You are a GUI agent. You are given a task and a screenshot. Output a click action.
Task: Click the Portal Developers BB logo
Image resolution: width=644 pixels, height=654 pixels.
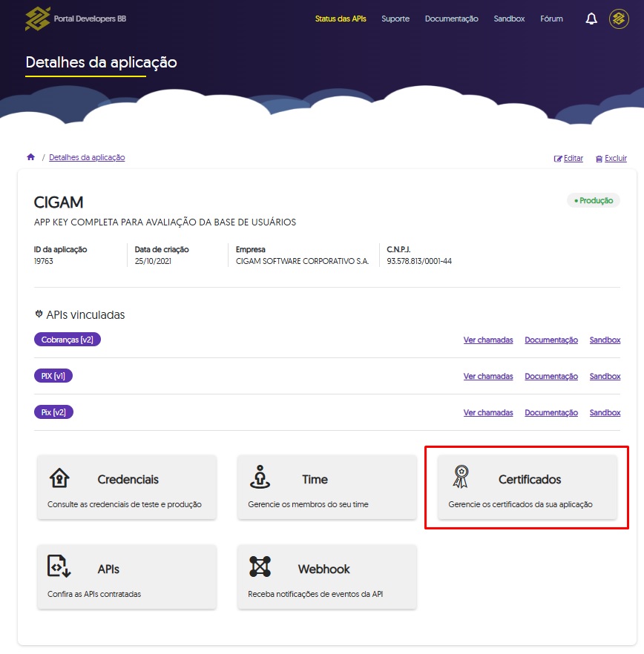(x=37, y=19)
